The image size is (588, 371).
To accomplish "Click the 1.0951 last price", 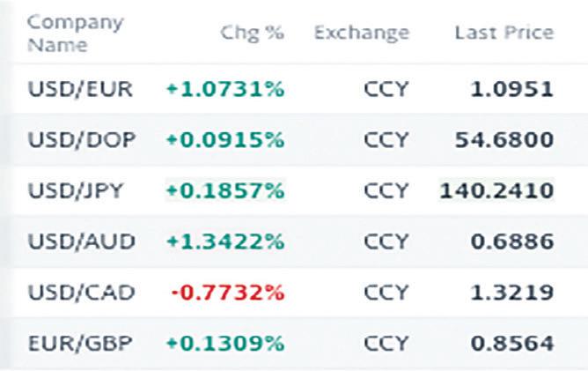I will tap(511, 89).
